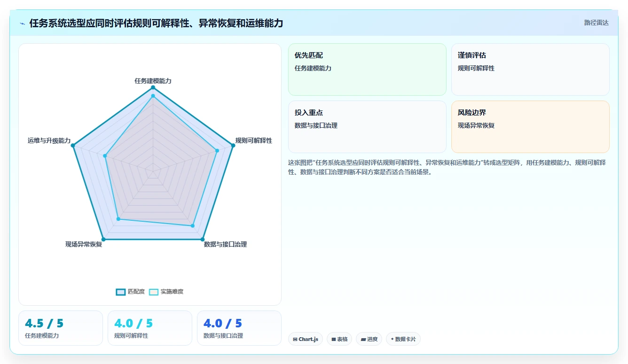
Task: Select the 进度 tag
Action: point(369,339)
